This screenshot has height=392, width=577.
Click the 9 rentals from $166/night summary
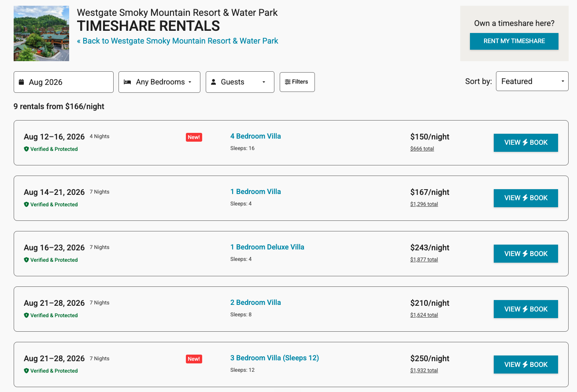pos(59,106)
